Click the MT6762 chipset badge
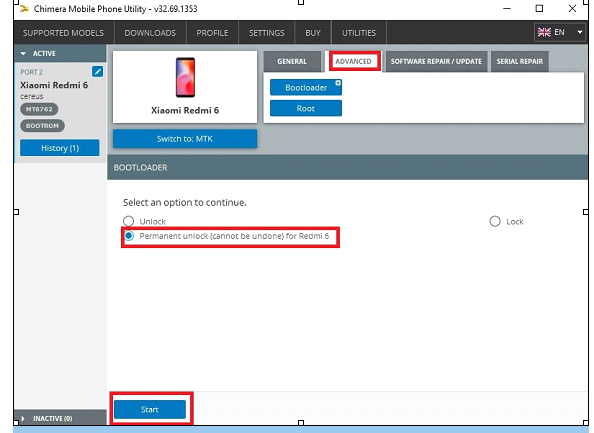 (39, 109)
